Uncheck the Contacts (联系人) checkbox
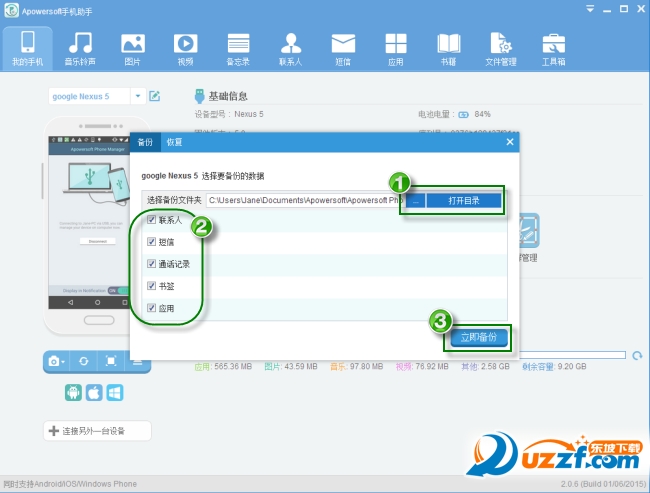This screenshot has width=650, height=493. tap(151, 219)
